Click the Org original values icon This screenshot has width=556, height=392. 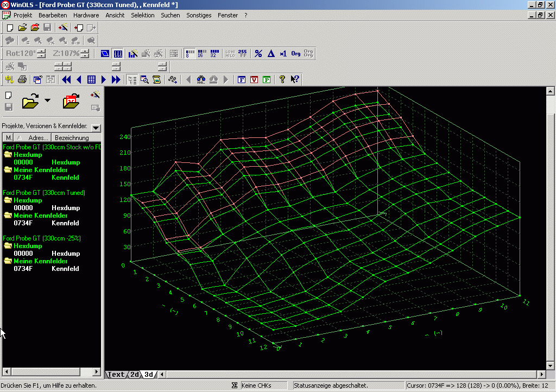(x=296, y=54)
